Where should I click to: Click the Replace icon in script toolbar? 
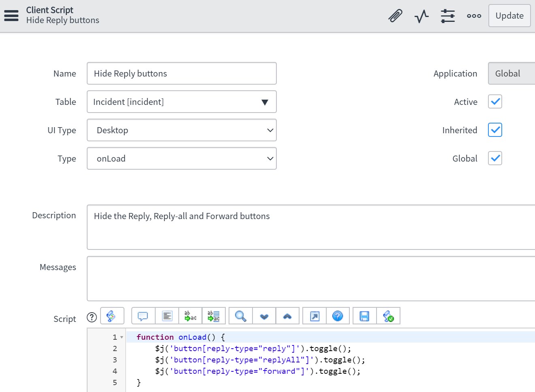tap(190, 316)
